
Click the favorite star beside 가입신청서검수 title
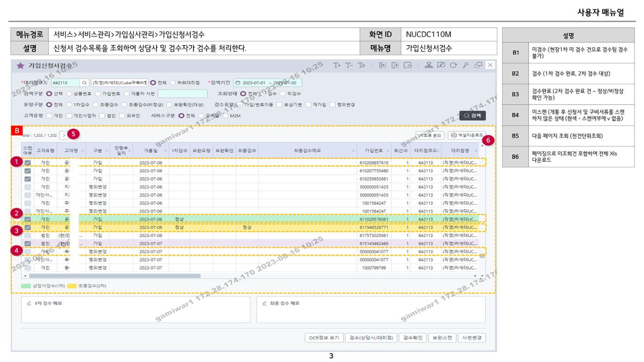pos(21,66)
